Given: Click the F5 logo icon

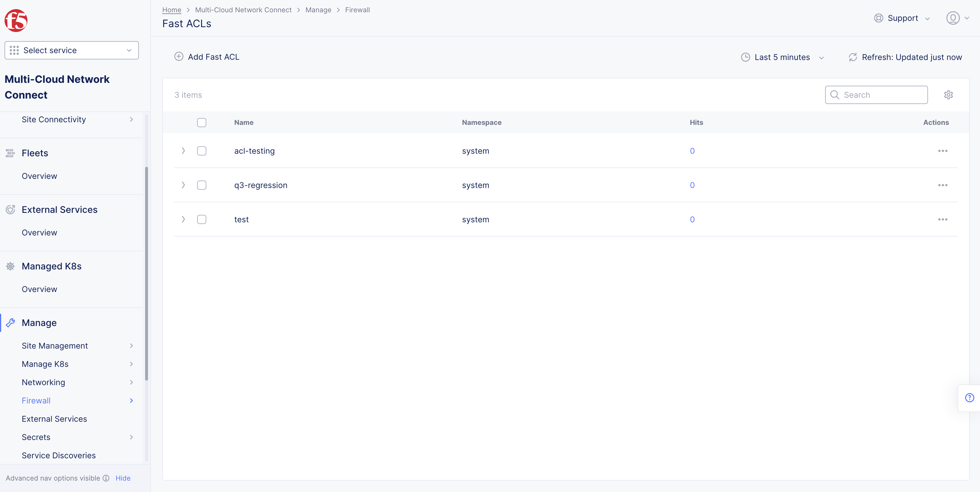Looking at the screenshot, I should (x=16, y=21).
